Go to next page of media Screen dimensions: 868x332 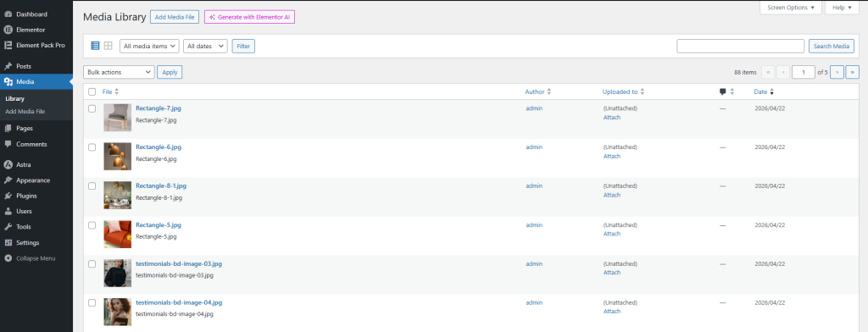[x=837, y=72]
